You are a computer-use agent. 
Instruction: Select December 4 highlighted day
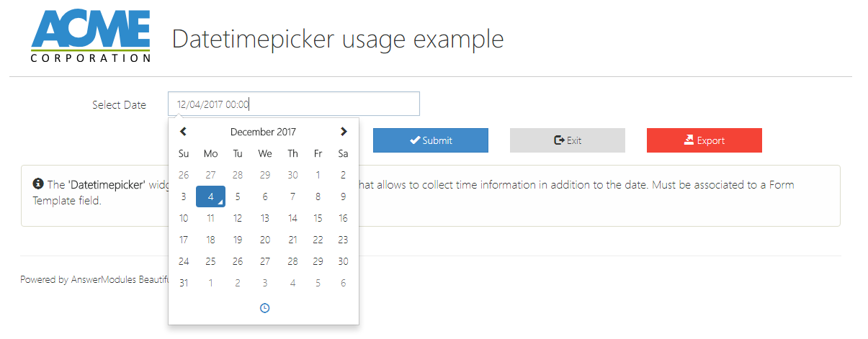[x=210, y=196]
